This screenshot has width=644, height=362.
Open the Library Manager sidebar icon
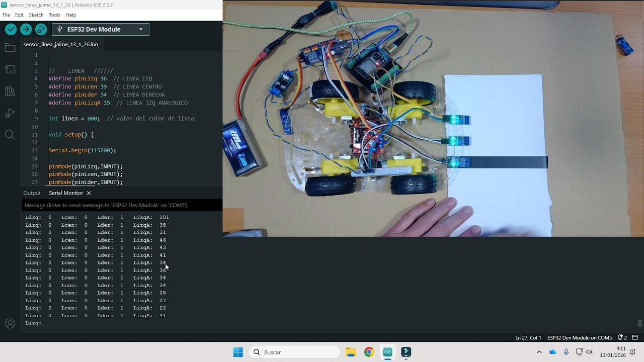(x=10, y=92)
